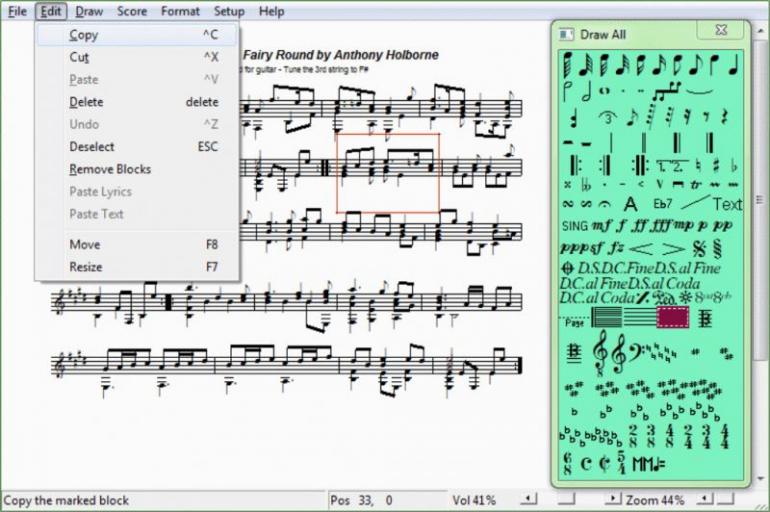Choose Remove Blocks from the menu
This screenshot has width=770, height=512.
click(137, 169)
